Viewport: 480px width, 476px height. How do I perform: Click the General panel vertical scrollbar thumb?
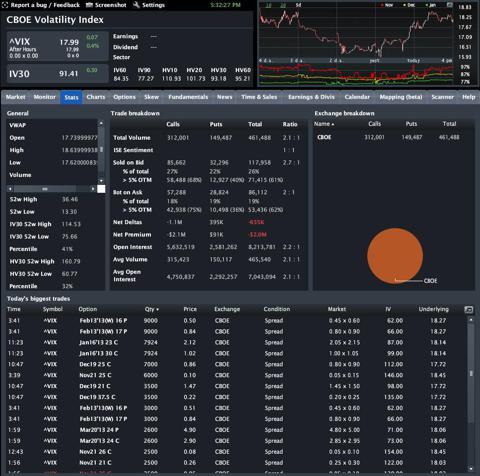[101, 149]
